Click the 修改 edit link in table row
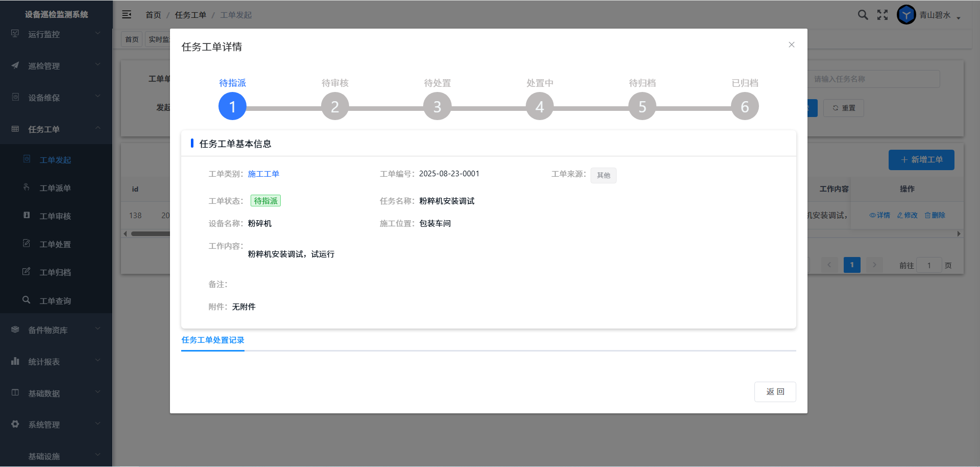Screen dimensions: 980x467 tap(907, 215)
